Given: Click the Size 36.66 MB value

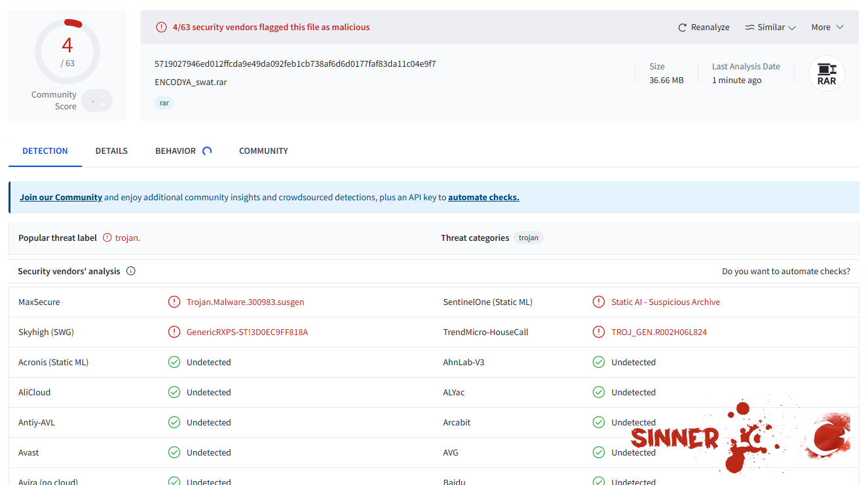Looking at the screenshot, I should click(x=666, y=81).
